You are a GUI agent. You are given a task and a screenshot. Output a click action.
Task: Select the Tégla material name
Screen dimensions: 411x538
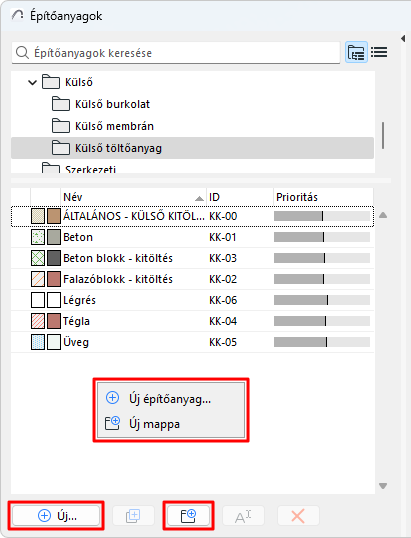coord(76,321)
